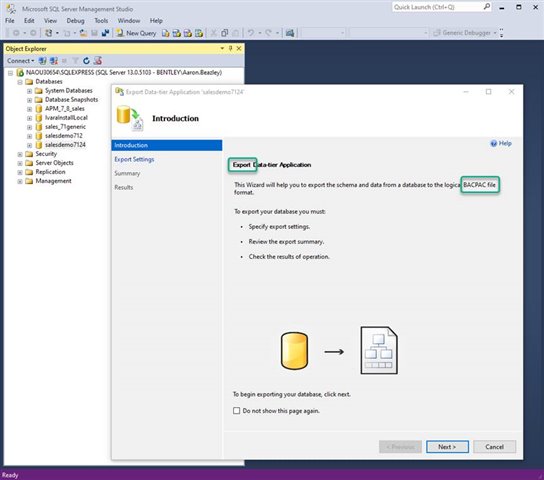Image resolution: width=544 pixels, height=480 pixels.
Task: Click the Copy icon in the main toolbar
Action: (224, 33)
